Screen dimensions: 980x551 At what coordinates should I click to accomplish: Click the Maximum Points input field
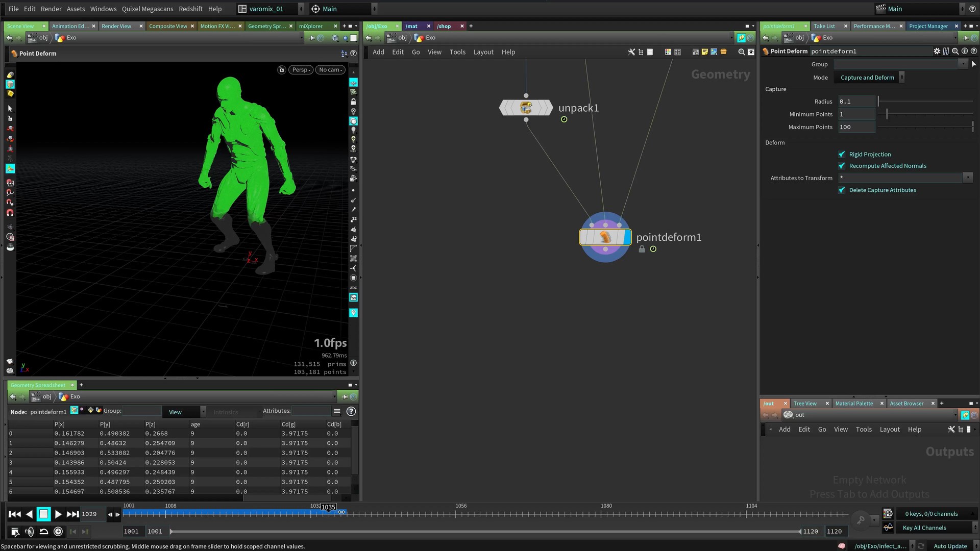856,127
